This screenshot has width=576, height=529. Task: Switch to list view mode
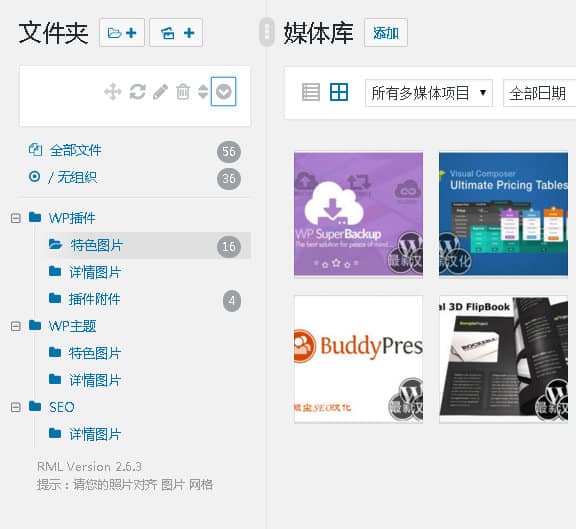point(311,92)
